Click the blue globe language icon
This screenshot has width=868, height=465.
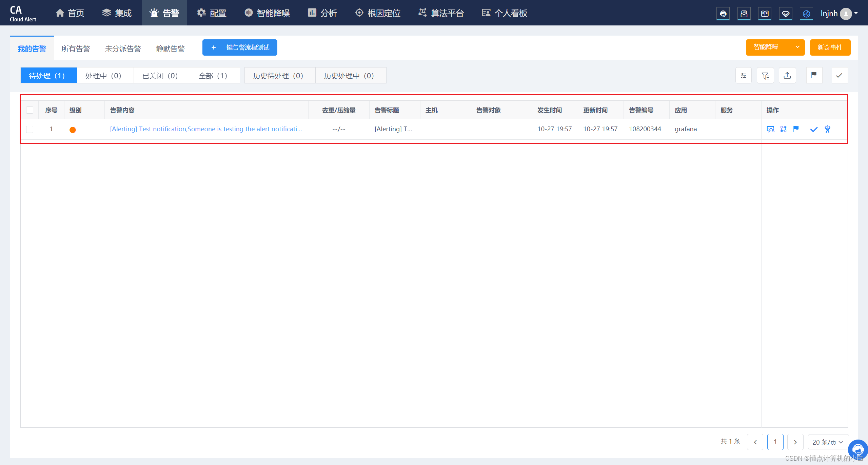(806, 14)
